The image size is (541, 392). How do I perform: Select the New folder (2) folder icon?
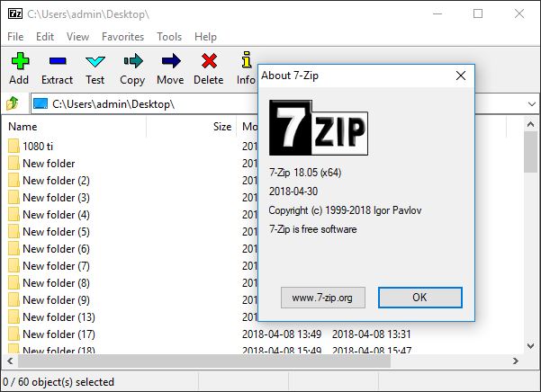tap(14, 180)
